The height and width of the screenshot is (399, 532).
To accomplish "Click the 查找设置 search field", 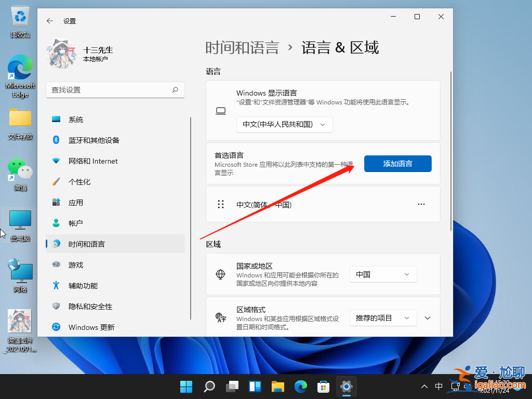I will click(x=115, y=90).
